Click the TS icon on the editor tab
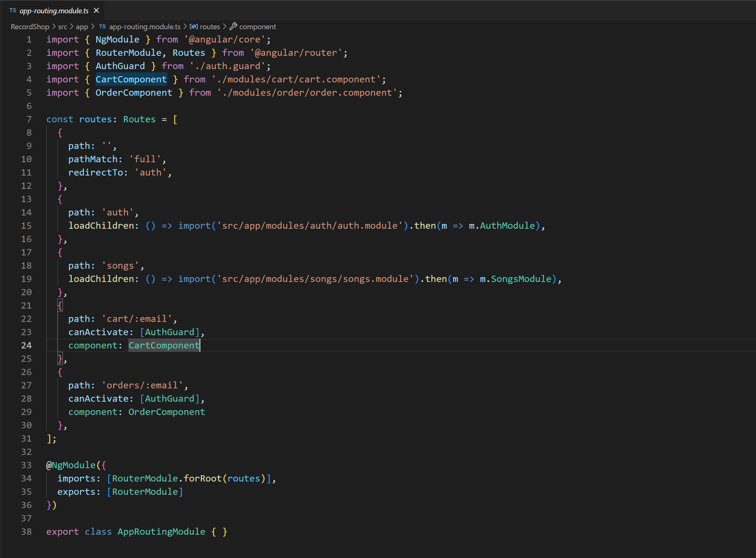756x558 pixels. [13, 10]
